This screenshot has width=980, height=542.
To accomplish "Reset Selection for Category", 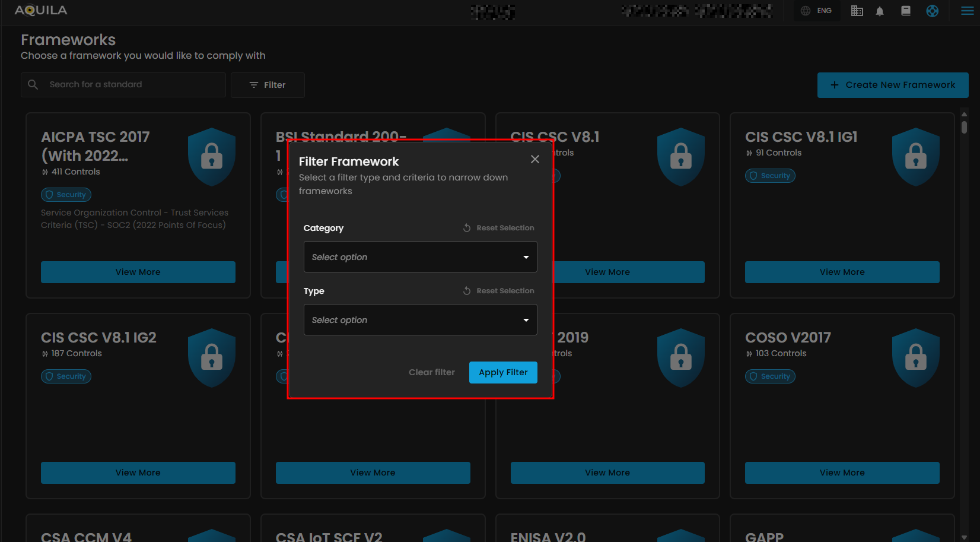I will [x=498, y=228].
